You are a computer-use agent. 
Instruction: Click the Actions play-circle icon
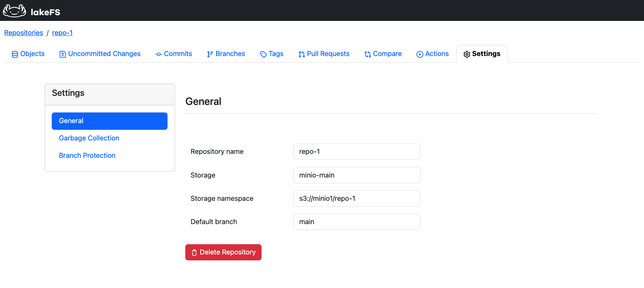pos(420,54)
